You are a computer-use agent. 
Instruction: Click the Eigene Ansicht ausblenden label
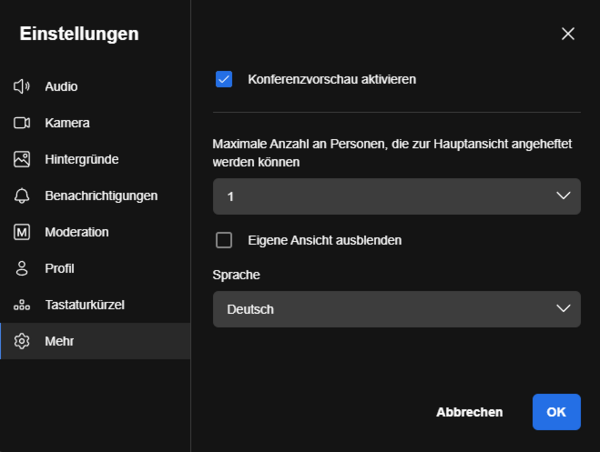pos(324,240)
